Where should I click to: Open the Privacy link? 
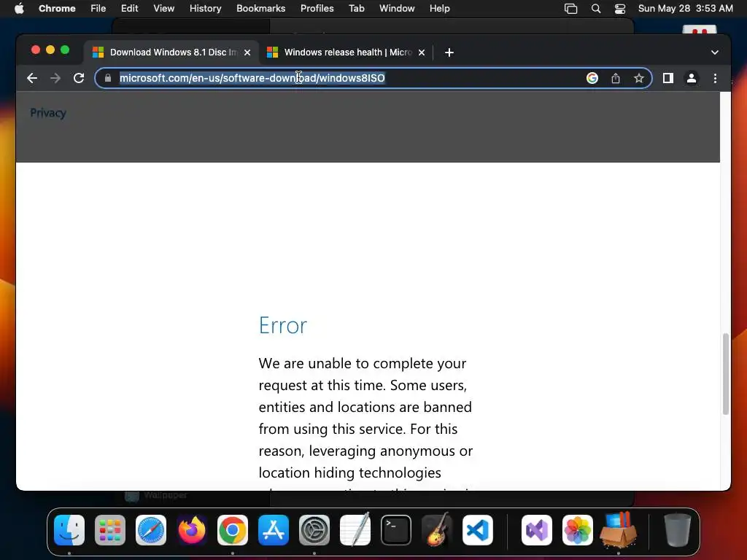click(x=48, y=113)
